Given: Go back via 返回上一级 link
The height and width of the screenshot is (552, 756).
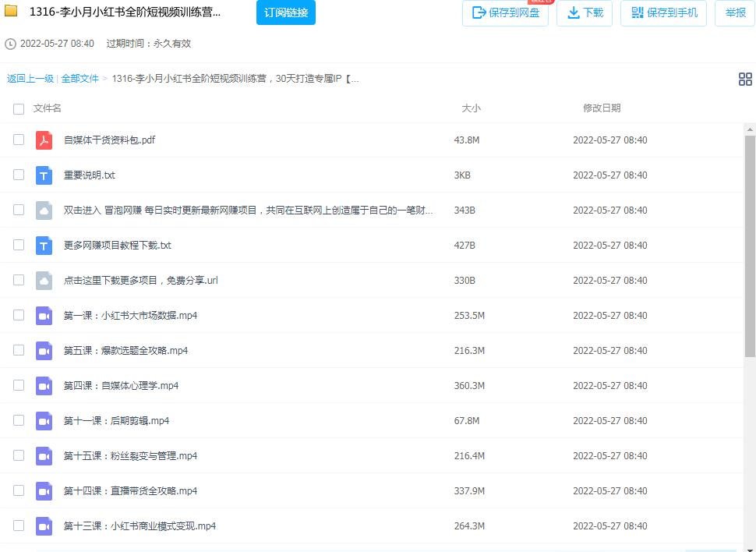Looking at the screenshot, I should (x=30, y=79).
